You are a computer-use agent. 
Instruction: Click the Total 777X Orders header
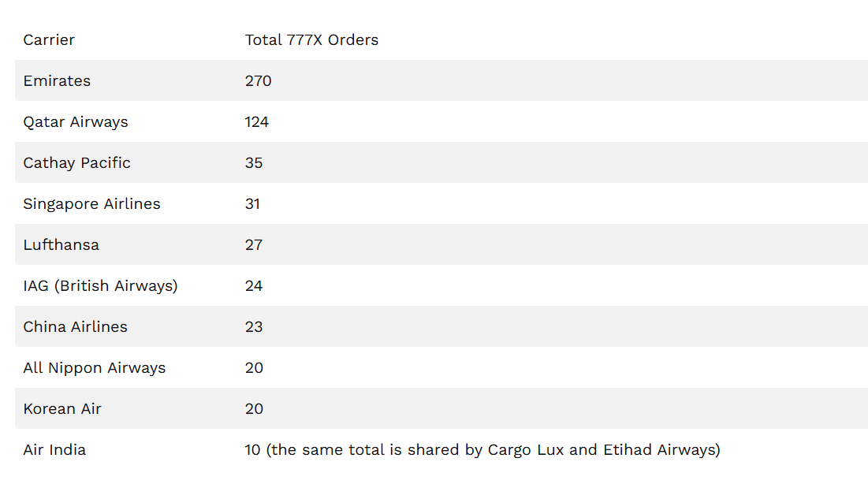point(311,40)
